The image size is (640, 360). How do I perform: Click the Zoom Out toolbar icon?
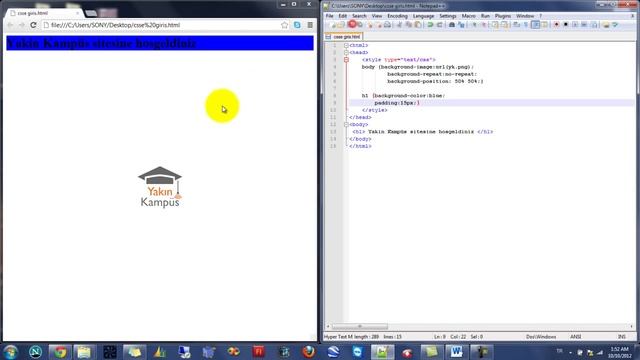(x=484, y=25)
